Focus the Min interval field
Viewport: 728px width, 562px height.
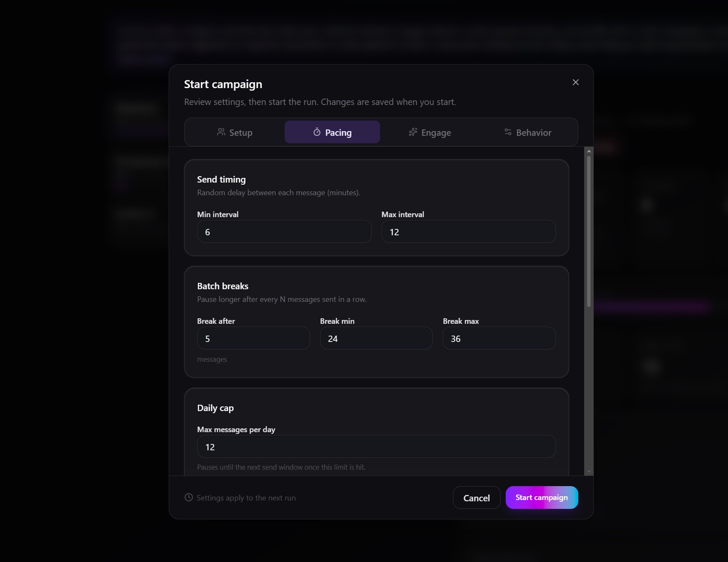point(284,231)
